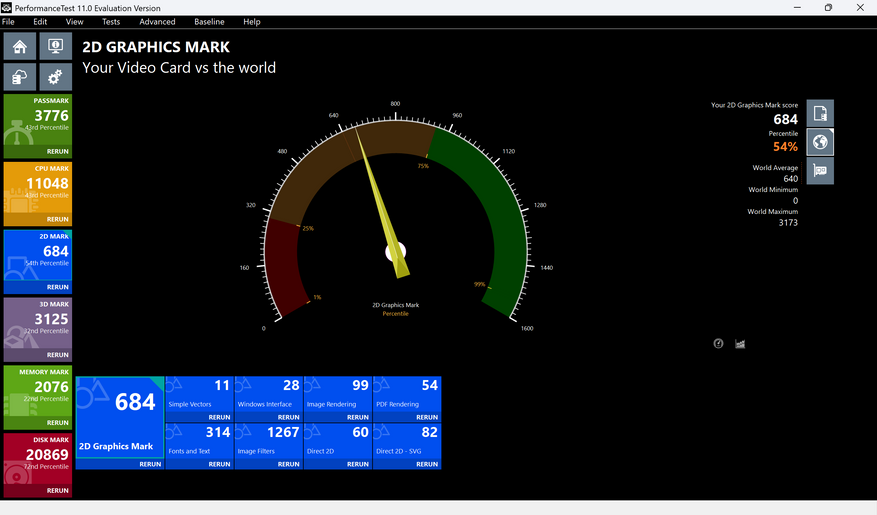Click the World Average 640 value
This screenshot has height=515, width=877.
tap(790, 179)
